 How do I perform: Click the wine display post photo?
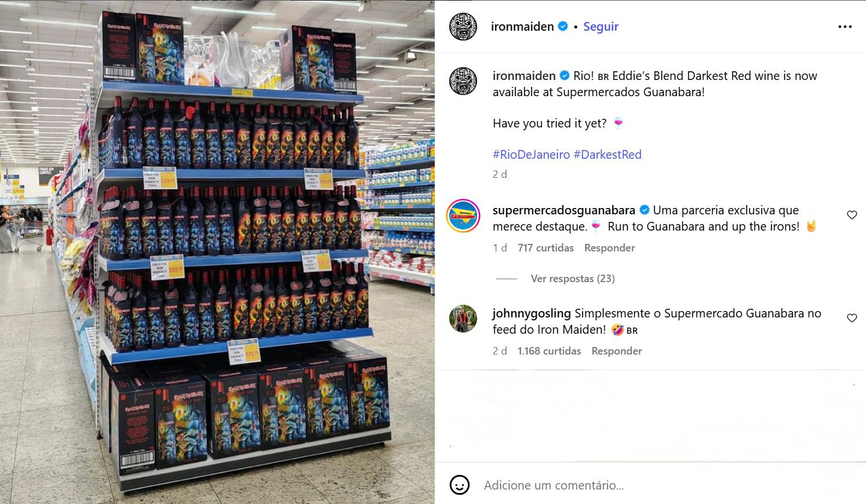pyautogui.click(x=217, y=252)
